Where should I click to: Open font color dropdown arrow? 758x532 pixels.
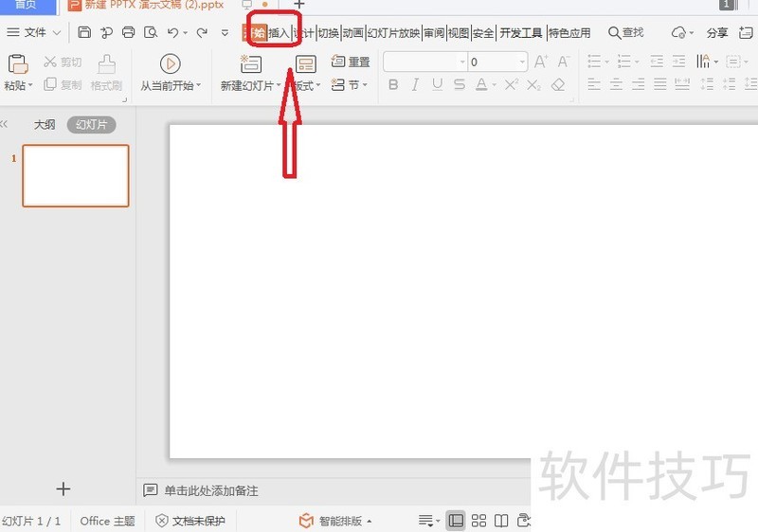pos(494,85)
